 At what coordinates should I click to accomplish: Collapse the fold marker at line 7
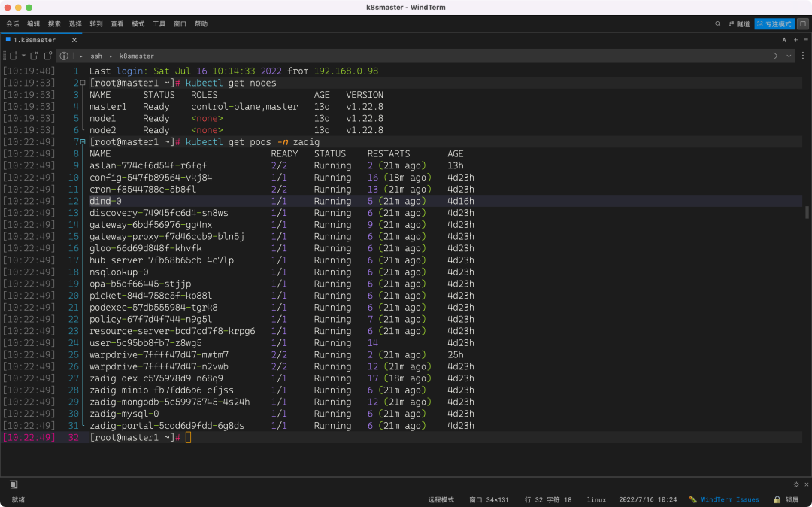[x=83, y=142]
